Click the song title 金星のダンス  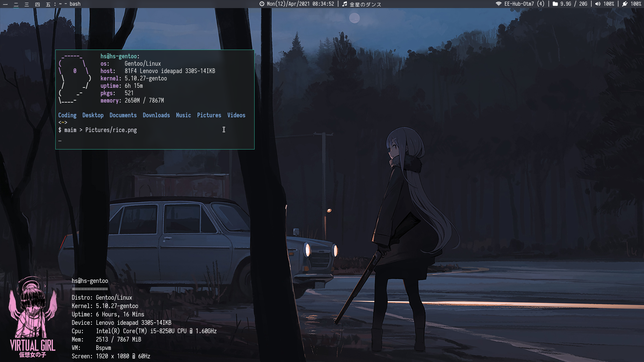(x=365, y=4)
